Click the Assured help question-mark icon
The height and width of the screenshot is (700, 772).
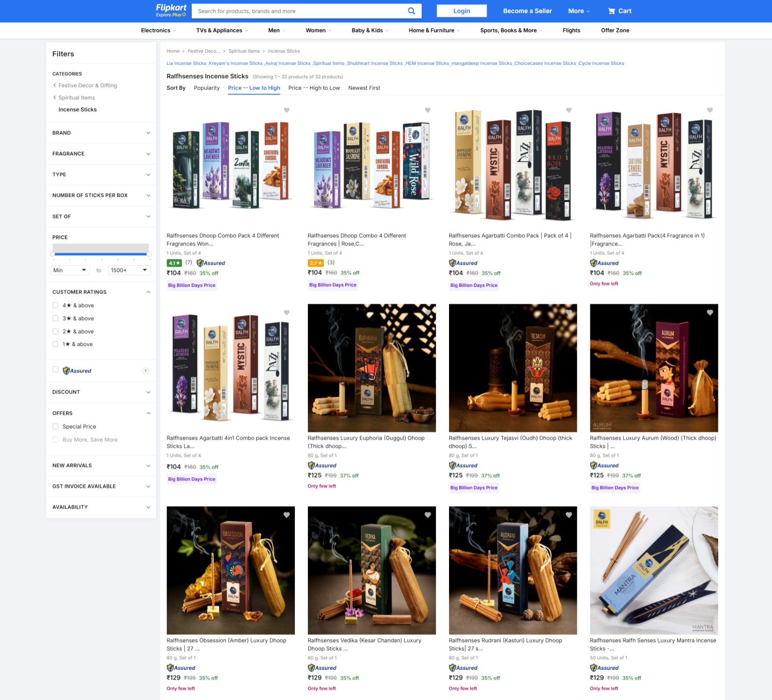click(x=146, y=371)
